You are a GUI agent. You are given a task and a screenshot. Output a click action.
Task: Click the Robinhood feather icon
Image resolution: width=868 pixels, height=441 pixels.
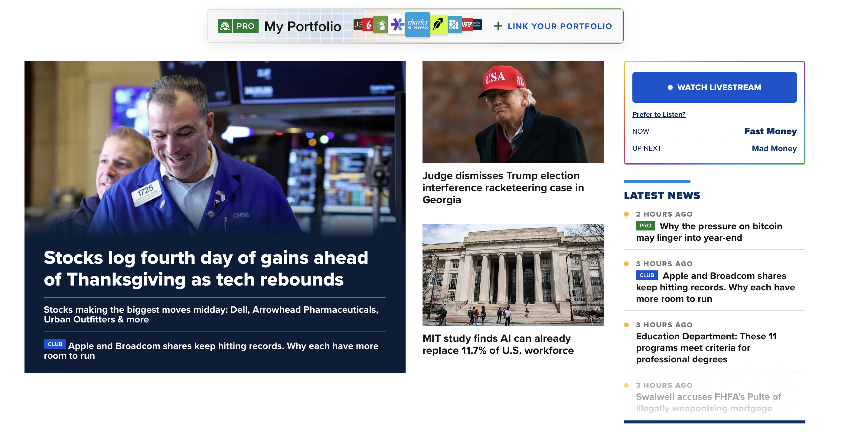(x=438, y=24)
